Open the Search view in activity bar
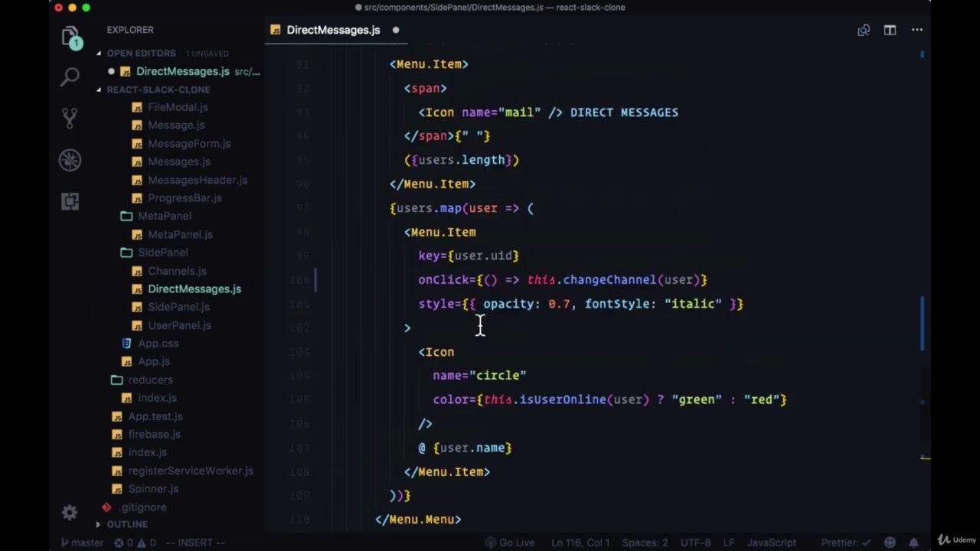This screenshot has width=980, height=551. [x=70, y=77]
